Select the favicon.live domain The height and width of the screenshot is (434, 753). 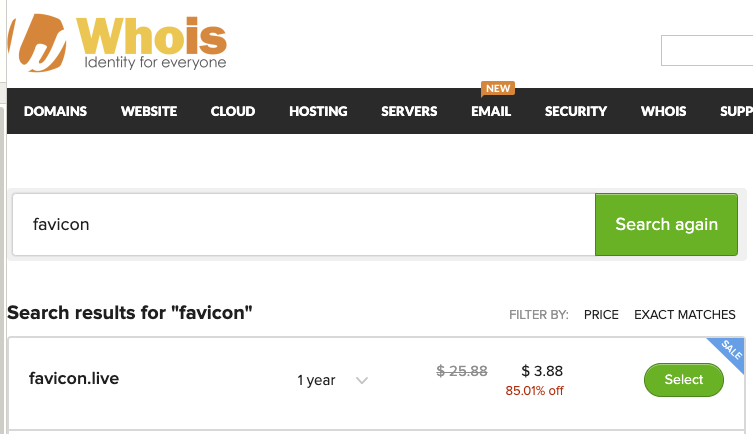coord(684,380)
